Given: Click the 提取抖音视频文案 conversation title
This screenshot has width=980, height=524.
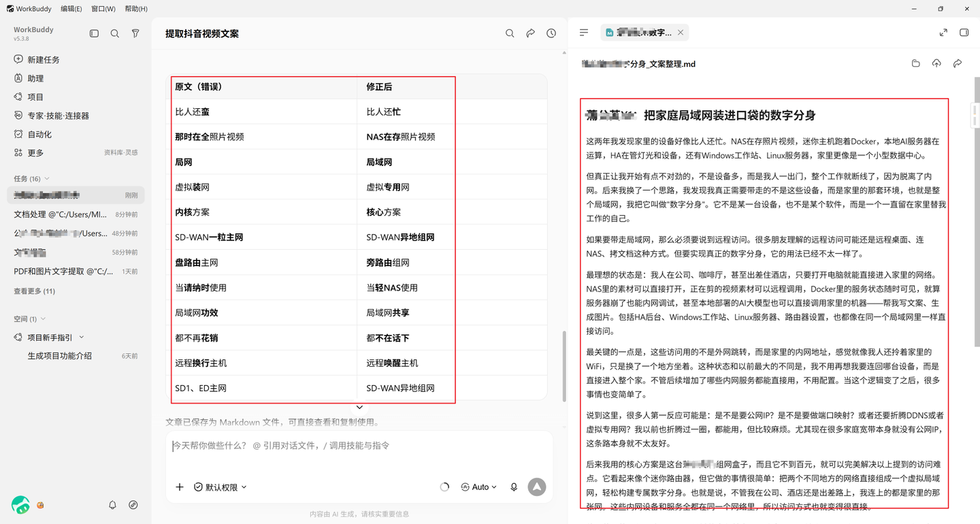Looking at the screenshot, I should point(202,33).
